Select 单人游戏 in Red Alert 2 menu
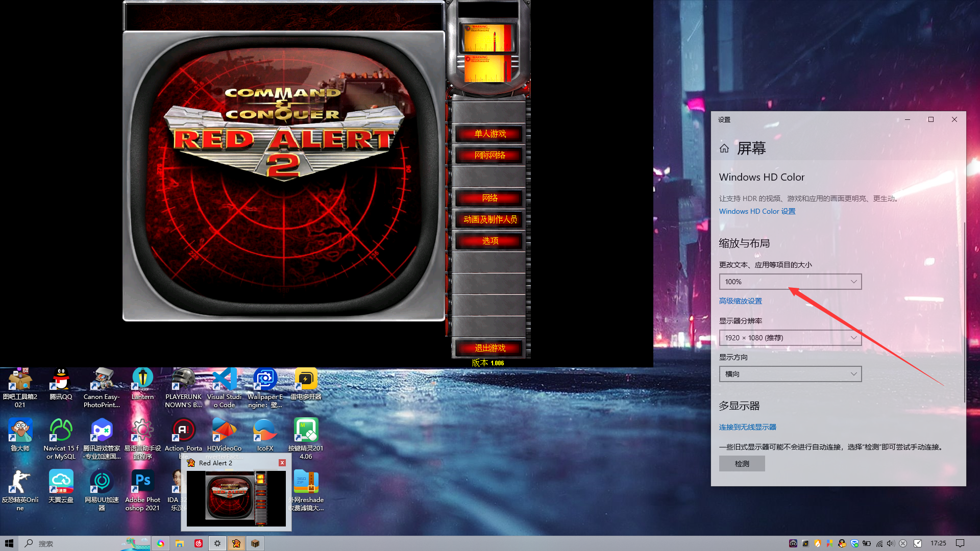 pyautogui.click(x=489, y=134)
